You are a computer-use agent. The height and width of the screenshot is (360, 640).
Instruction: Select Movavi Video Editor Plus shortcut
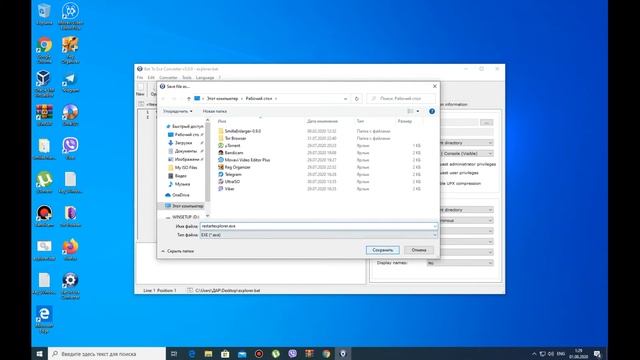(x=244, y=160)
